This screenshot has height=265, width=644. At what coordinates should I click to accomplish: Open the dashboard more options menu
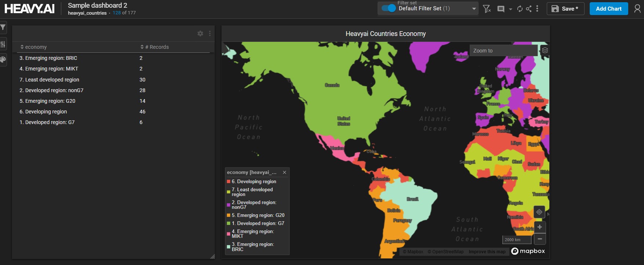(537, 9)
